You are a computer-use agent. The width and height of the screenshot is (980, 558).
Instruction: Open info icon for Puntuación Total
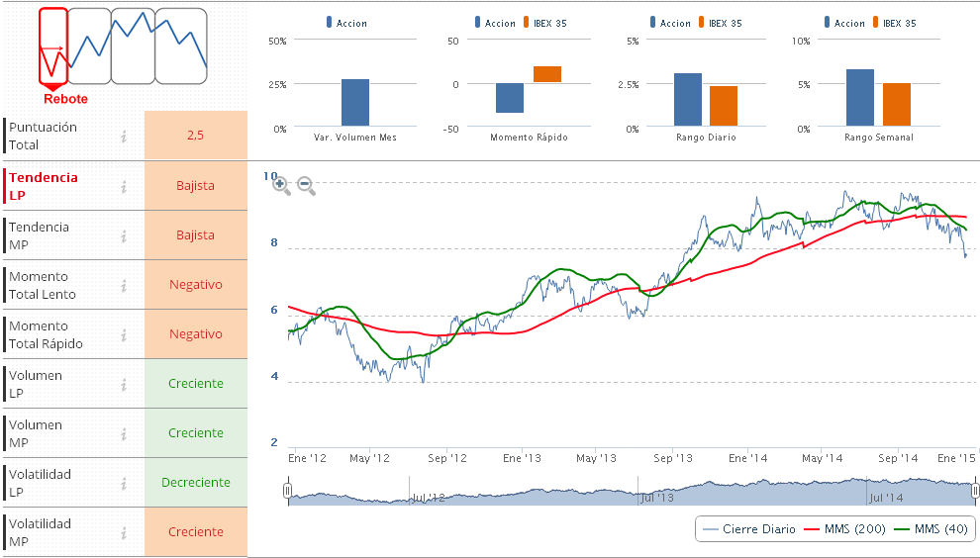coord(124,137)
